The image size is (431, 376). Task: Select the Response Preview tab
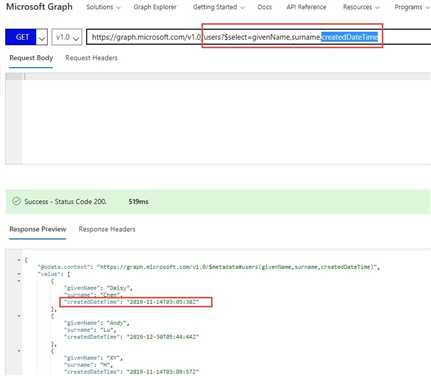[x=38, y=229]
